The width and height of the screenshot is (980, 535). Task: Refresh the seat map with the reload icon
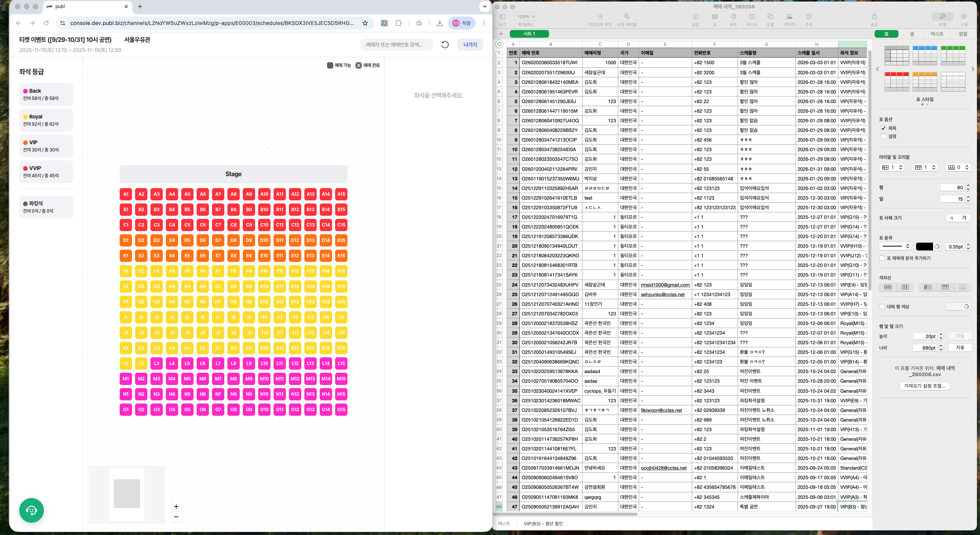445,45
